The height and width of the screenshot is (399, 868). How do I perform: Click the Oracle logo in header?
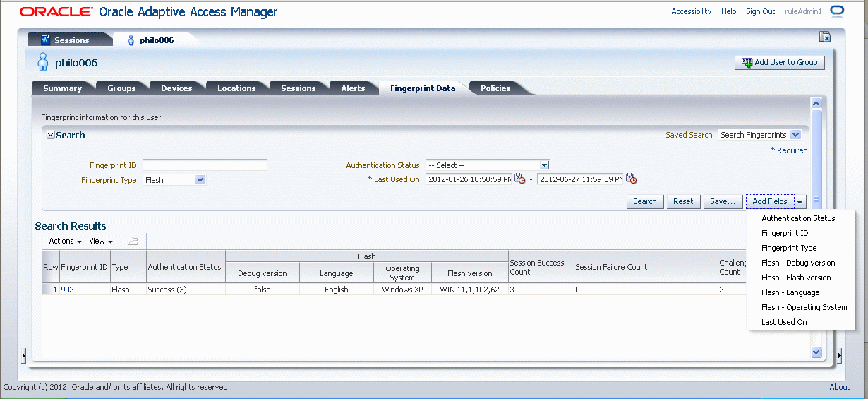[x=56, y=12]
